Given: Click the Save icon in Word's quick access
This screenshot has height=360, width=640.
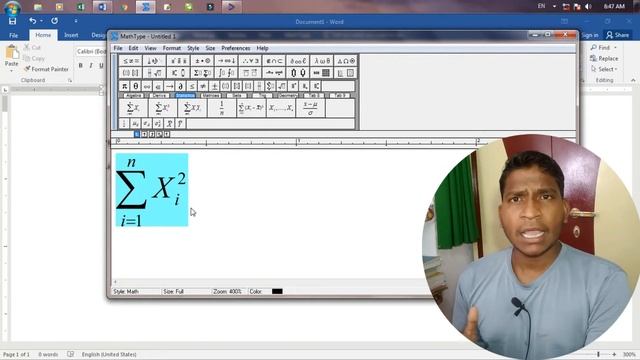Looking at the screenshot, I should pos(12,21).
